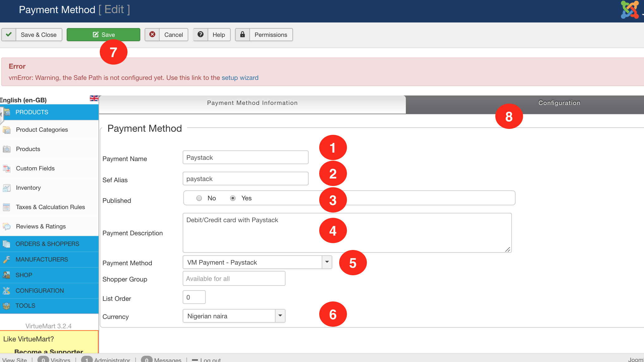Switch to Payment Method Information tab
Screen dimensions: 644x362
tap(252, 104)
